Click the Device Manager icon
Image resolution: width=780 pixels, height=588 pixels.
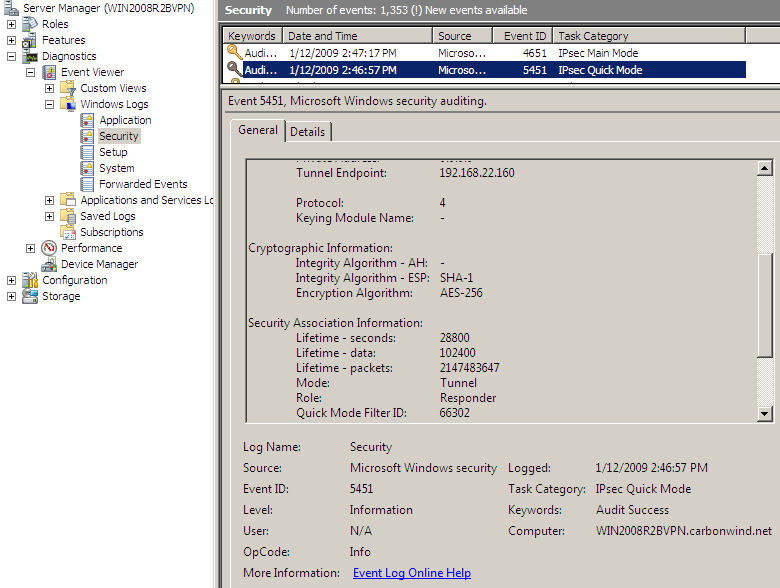click(49, 264)
